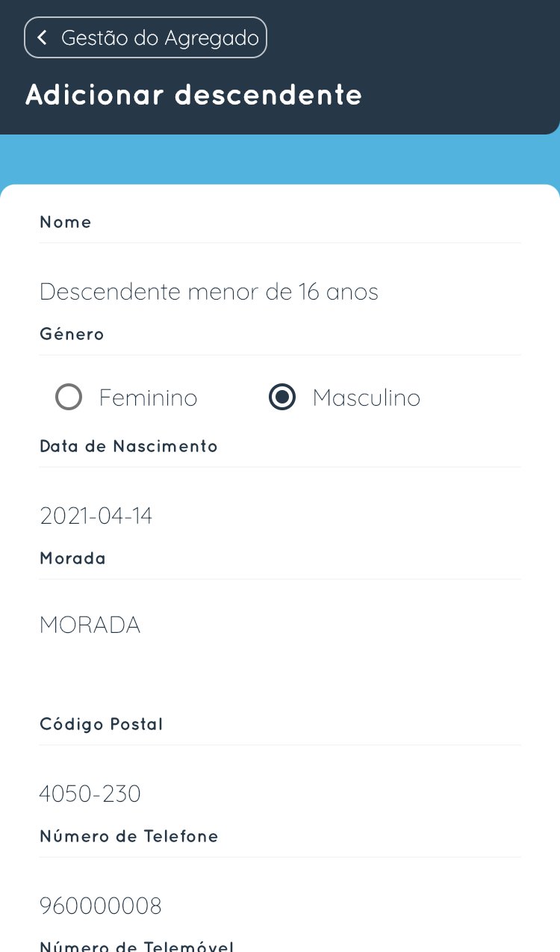Image resolution: width=560 pixels, height=952 pixels.
Task: Click the light blue banner below header
Action: 280,160
